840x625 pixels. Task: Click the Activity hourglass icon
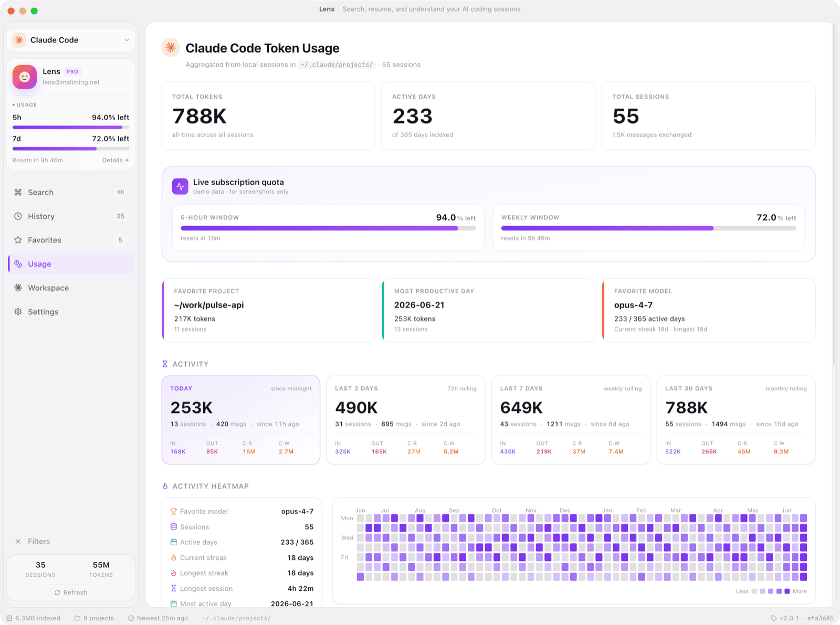pos(165,364)
